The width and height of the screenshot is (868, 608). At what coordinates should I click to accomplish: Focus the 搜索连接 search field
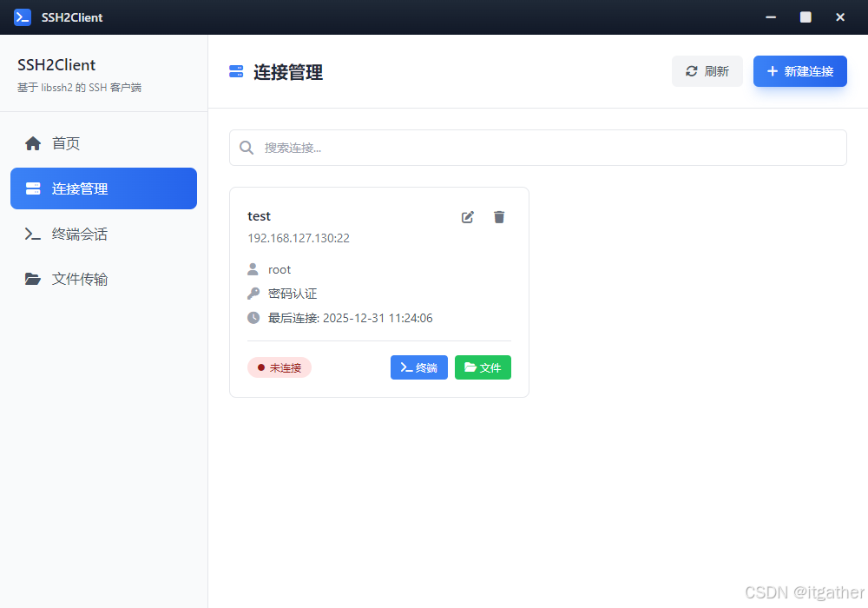(538, 148)
